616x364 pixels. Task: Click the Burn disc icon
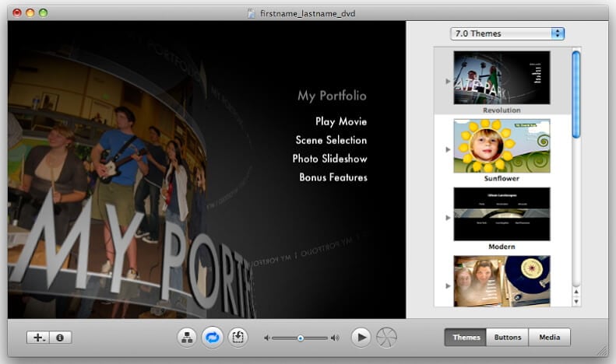point(386,338)
